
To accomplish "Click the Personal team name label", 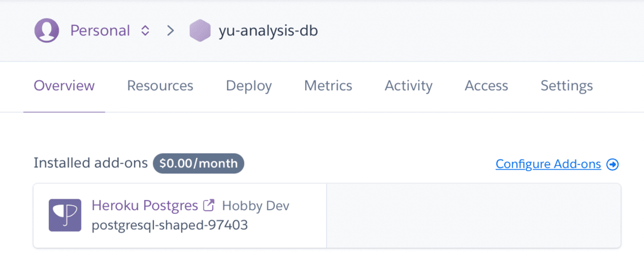I will tap(100, 30).
